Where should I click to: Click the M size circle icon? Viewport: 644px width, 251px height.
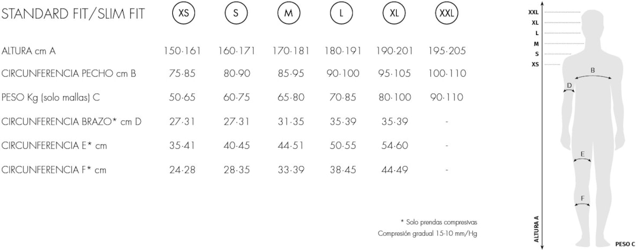tap(289, 15)
